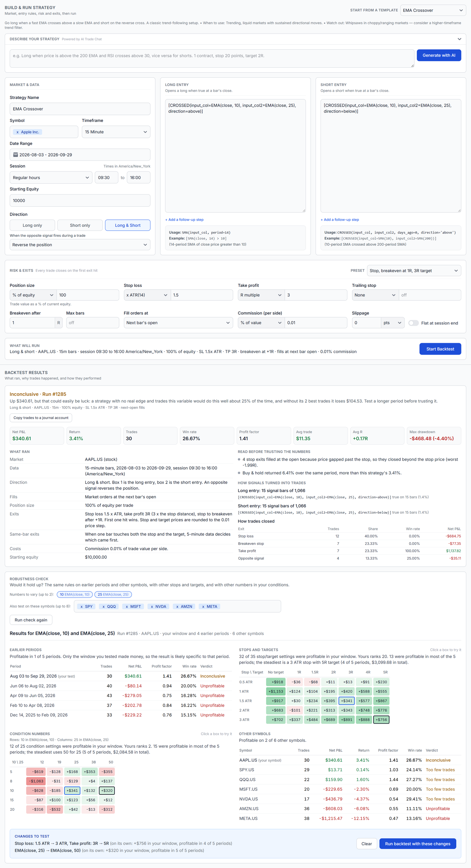Click Start Backtest button
This screenshot has height=868, width=471.
click(440, 349)
